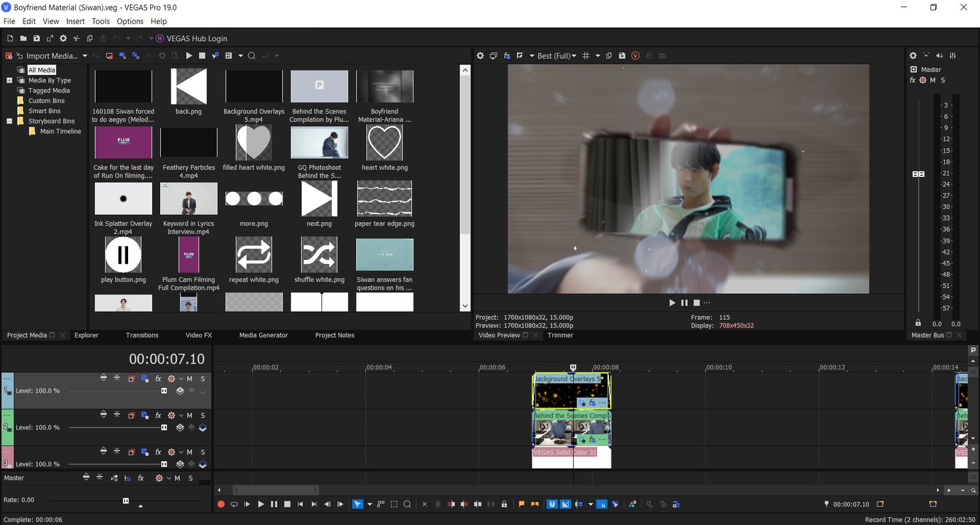The image size is (980, 525).
Task: Open the Project Media views dropdown arrow
Action: pos(240,56)
